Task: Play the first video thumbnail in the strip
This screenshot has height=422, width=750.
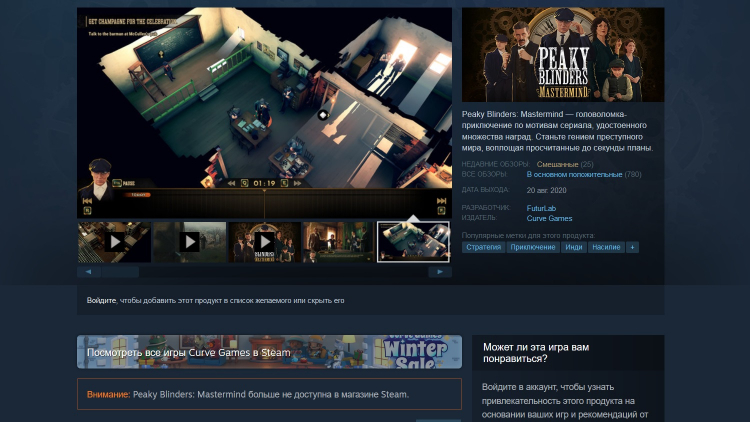Action: [114, 242]
